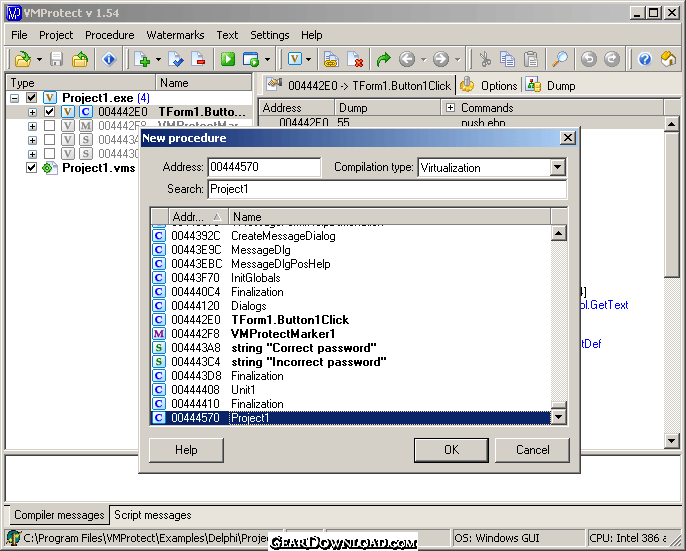
Task: Click the page with red X icon
Action: click(355, 59)
